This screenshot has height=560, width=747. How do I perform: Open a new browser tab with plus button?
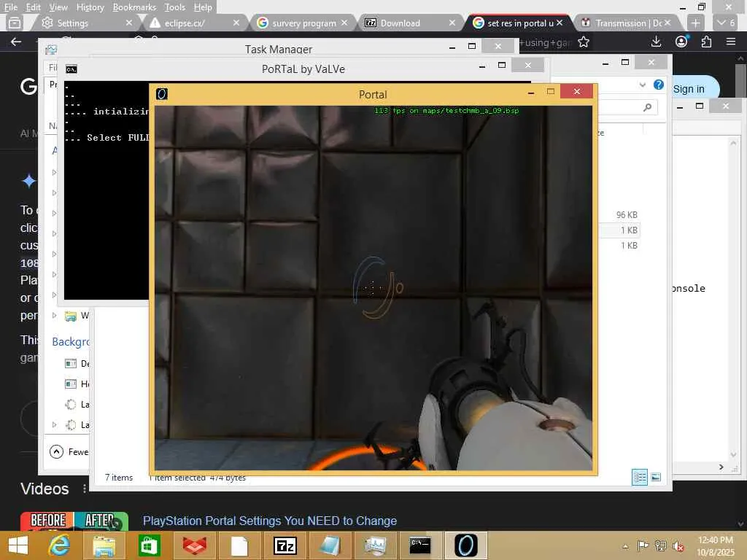[695, 23]
